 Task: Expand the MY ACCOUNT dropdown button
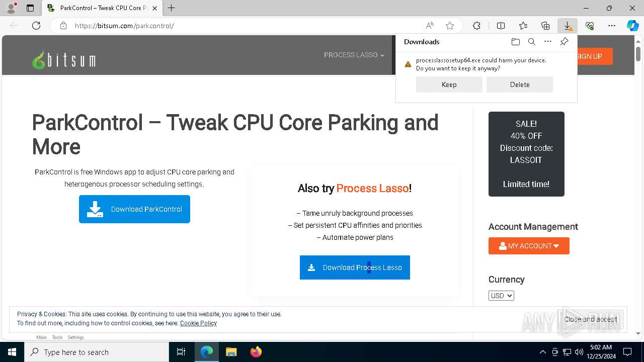point(529,246)
